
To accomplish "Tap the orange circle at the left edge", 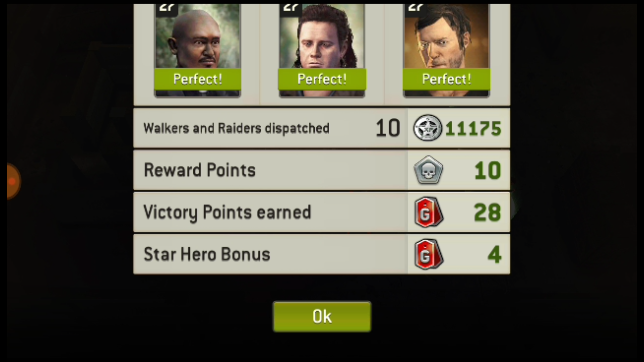I will pyautogui.click(x=13, y=181).
